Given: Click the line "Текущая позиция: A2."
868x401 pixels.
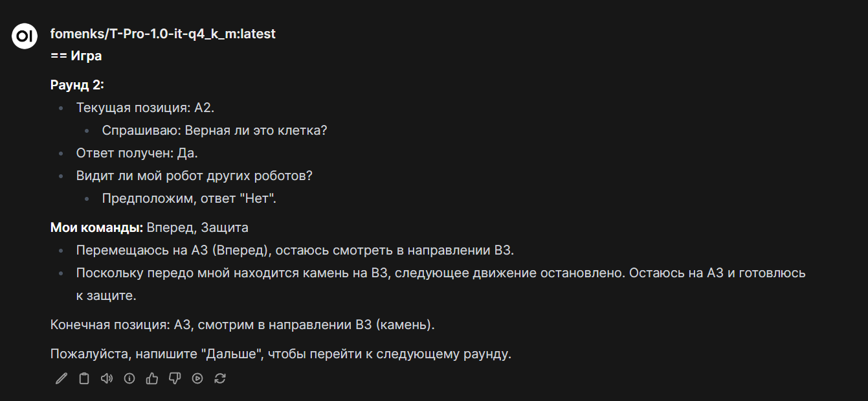Looking at the screenshot, I should coord(145,108).
